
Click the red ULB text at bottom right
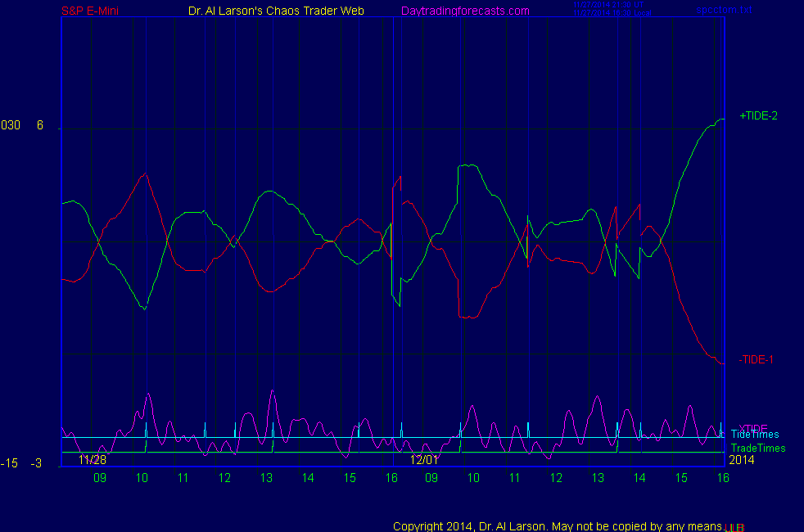(x=735, y=526)
